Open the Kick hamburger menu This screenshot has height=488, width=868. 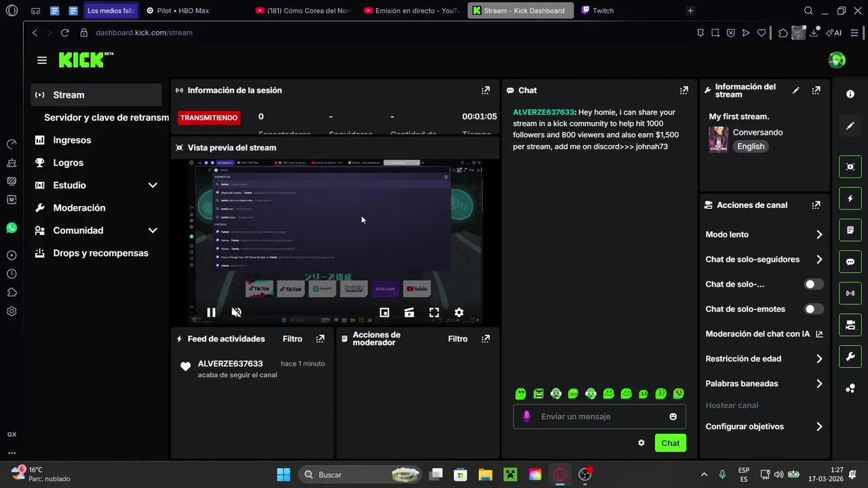(x=42, y=60)
